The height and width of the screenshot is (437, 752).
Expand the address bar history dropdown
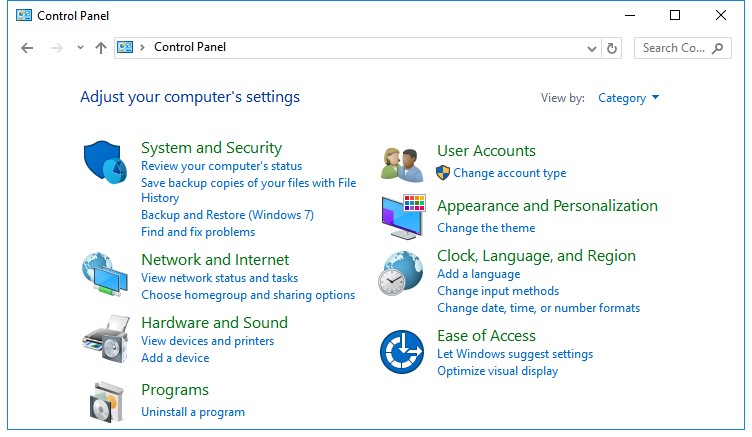(x=592, y=48)
